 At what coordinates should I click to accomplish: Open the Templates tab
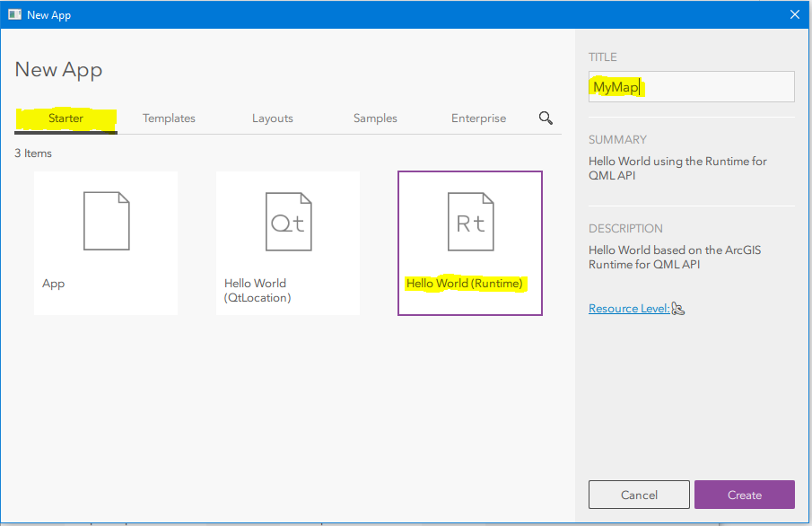pyautogui.click(x=169, y=118)
